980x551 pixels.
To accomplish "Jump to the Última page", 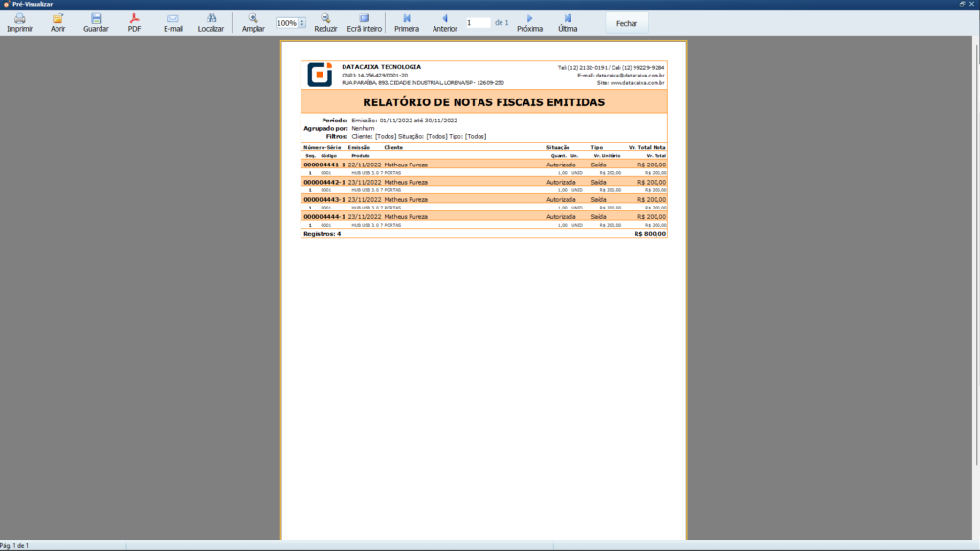I will [568, 19].
